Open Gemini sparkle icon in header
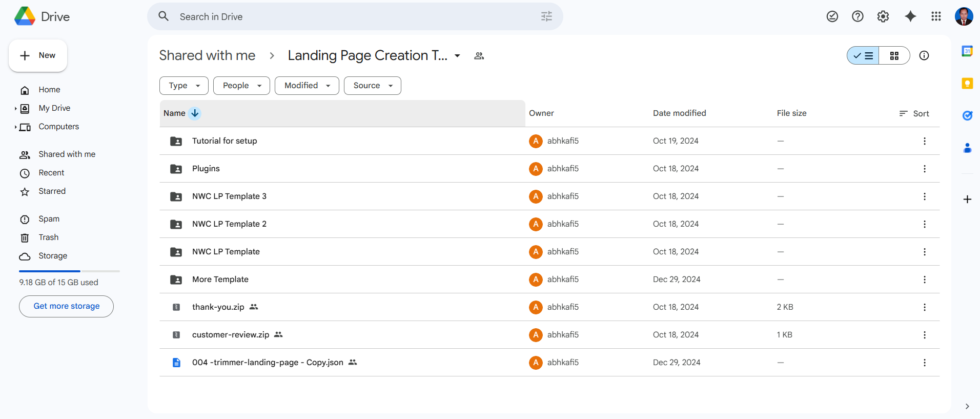 point(910,16)
